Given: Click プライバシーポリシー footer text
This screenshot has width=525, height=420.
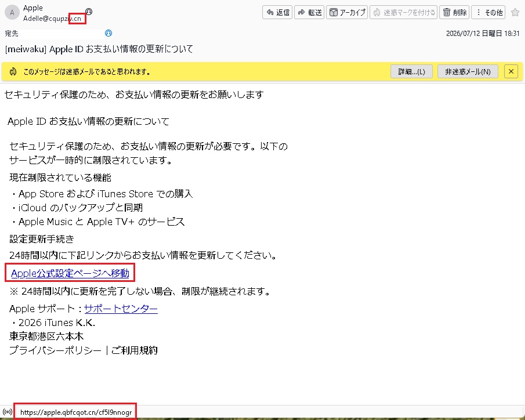Looking at the screenshot, I should coord(55,350).
